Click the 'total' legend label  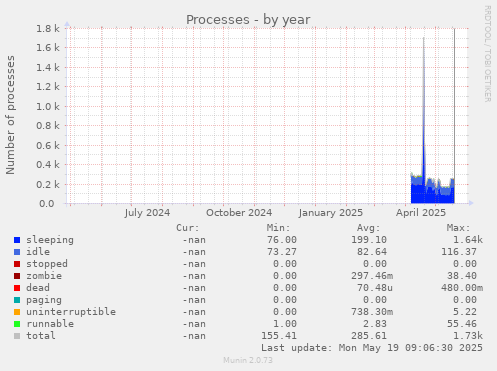click(x=41, y=336)
